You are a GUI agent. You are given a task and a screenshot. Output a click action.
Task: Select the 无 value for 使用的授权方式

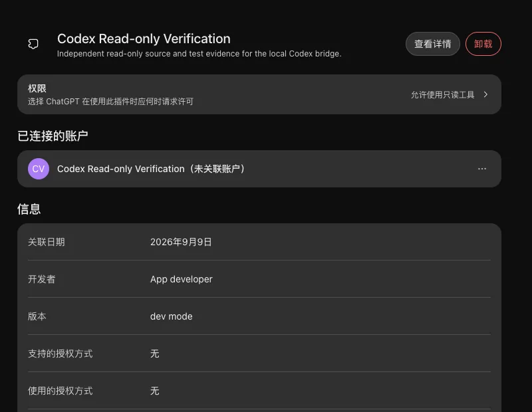coord(155,391)
